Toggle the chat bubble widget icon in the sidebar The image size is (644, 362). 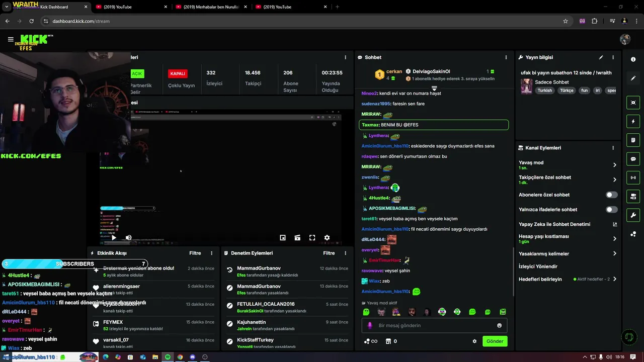[633, 159]
